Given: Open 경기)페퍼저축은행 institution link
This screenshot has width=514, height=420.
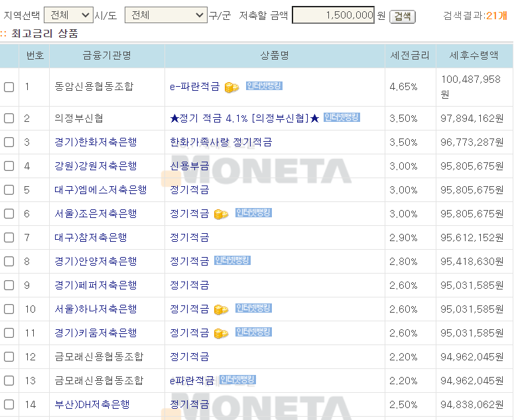Looking at the screenshot, I should point(96,286).
